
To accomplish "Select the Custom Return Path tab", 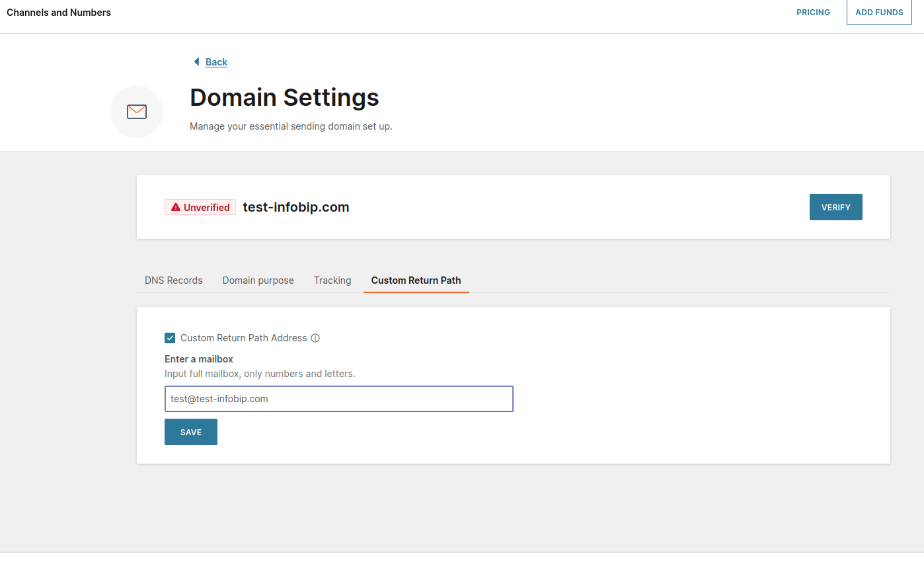I will click(x=416, y=280).
